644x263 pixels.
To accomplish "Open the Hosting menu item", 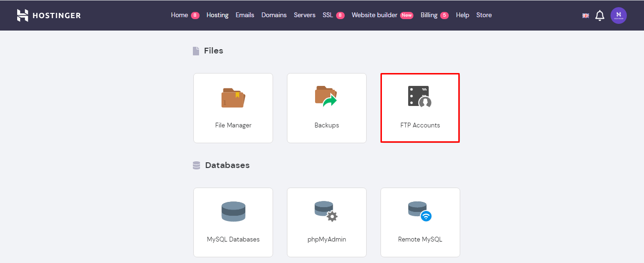I will [217, 15].
